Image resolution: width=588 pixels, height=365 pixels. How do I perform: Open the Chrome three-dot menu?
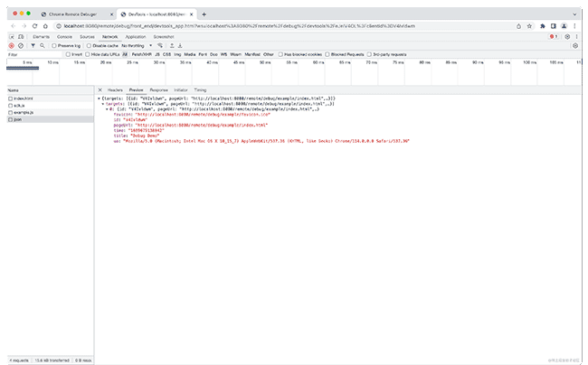coord(574,26)
